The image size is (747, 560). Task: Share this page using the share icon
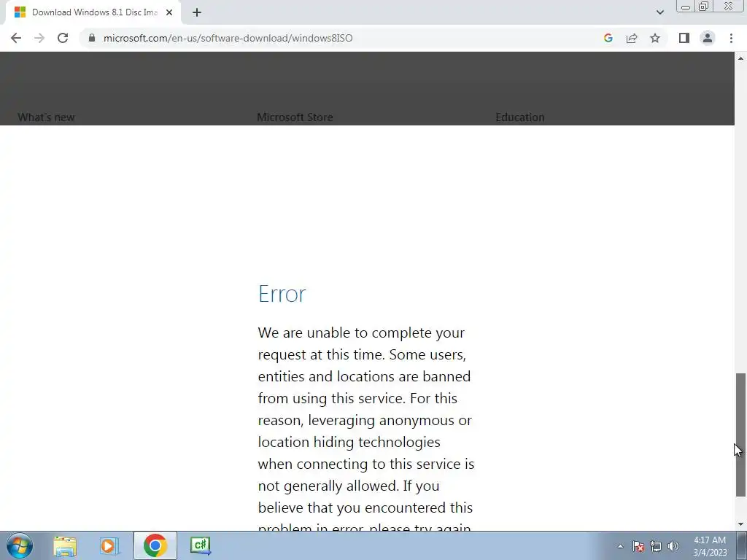[632, 38]
